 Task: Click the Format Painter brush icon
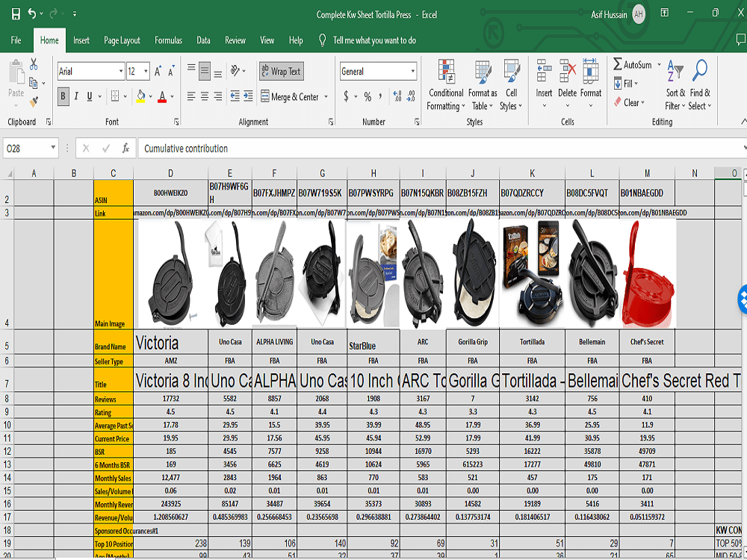[34, 102]
